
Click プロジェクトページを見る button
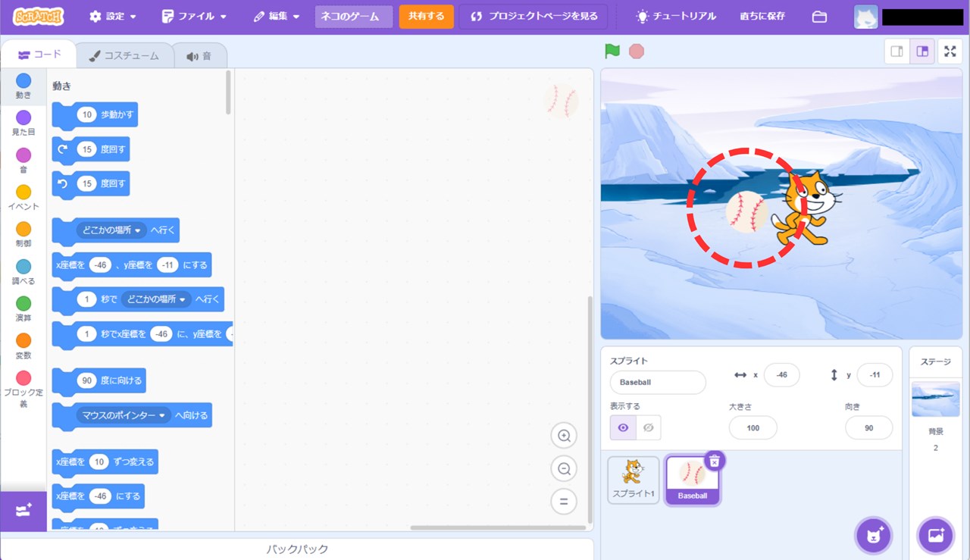(x=533, y=17)
